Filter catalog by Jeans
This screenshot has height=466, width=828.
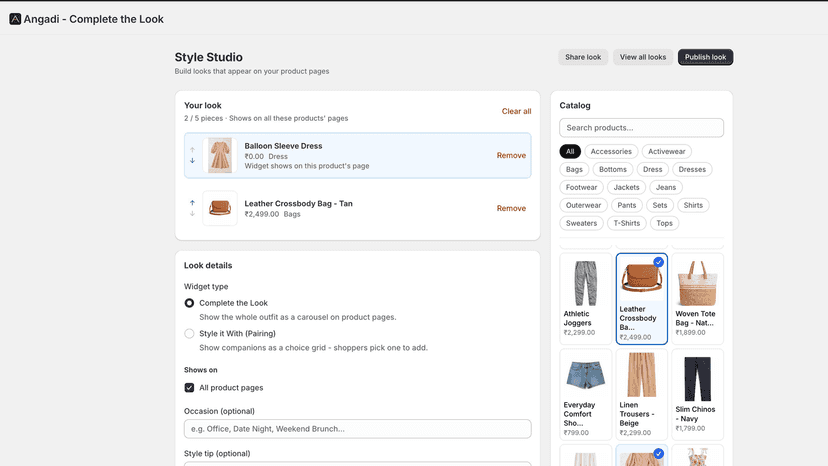(x=666, y=188)
